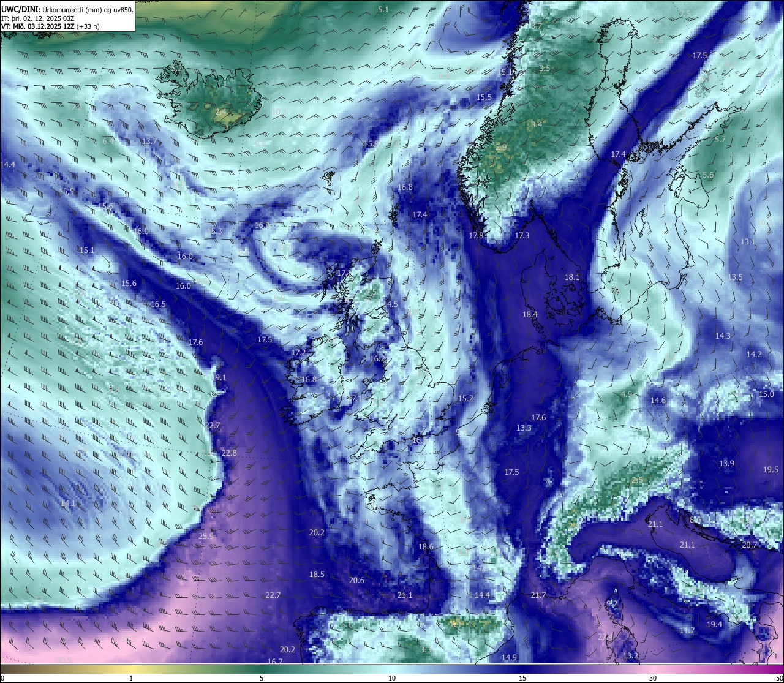Click the 2.9 value in southwest Norway
The image size is (784, 683).
pos(501,148)
